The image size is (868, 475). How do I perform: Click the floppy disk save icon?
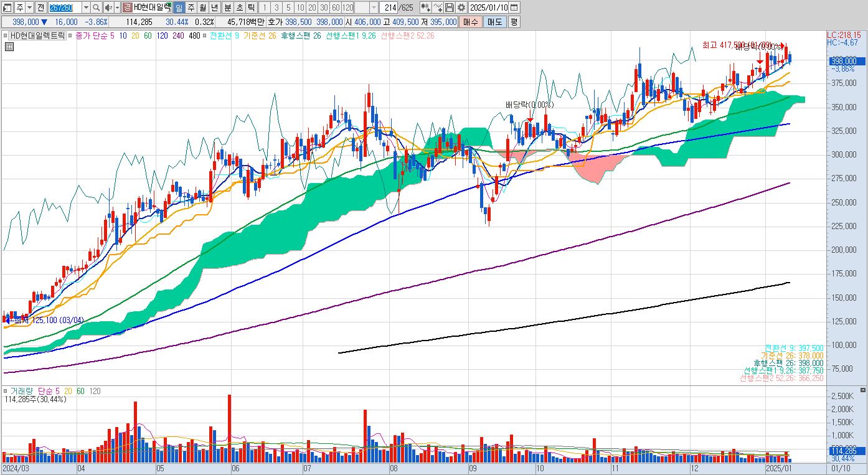coord(449,7)
